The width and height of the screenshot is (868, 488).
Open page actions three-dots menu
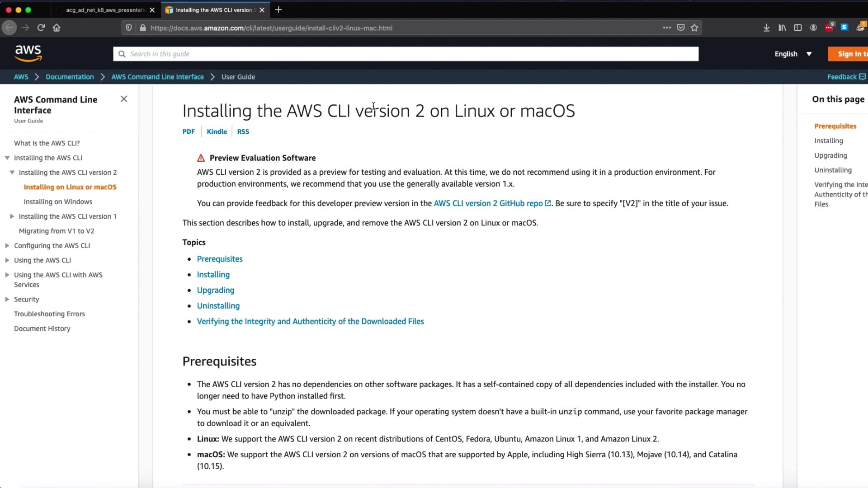(x=667, y=28)
